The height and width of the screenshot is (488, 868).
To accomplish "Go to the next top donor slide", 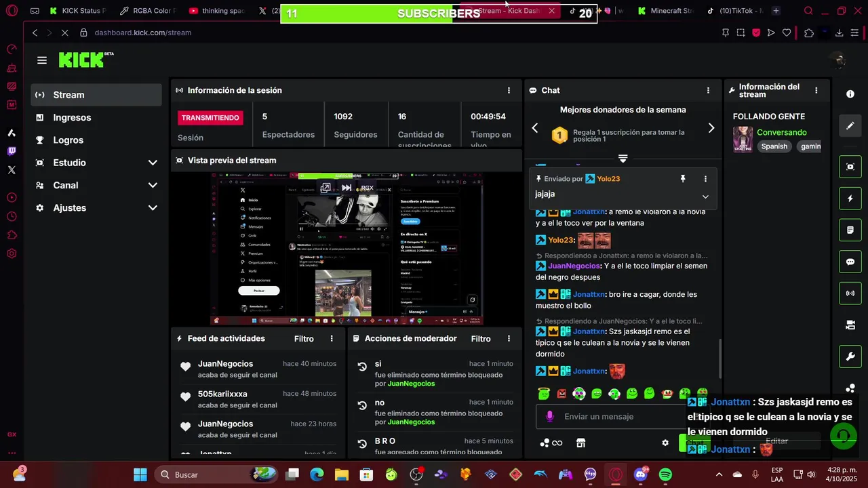I will coord(711,128).
